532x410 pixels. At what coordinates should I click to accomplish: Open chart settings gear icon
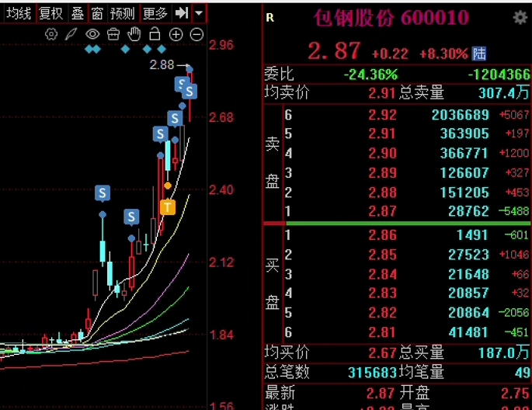(51, 34)
